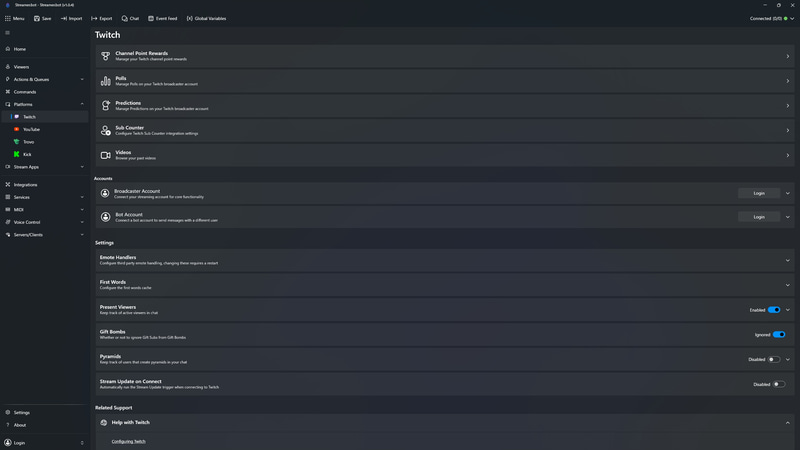Expand Bot Account dropdown chevron

(788, 217)
